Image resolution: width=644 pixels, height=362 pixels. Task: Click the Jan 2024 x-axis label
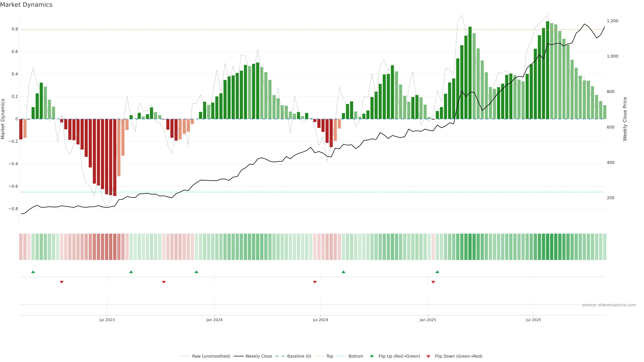click(214, 320)
